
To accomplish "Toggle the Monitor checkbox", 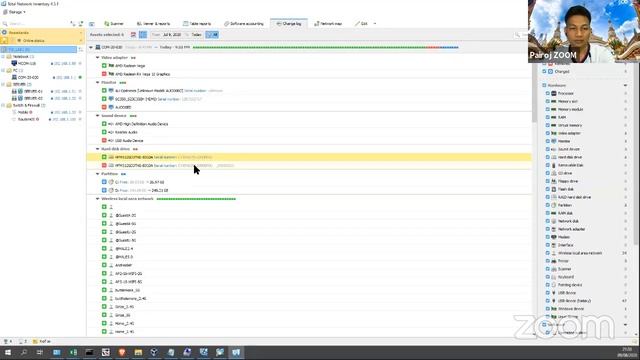I will [547, 141].
